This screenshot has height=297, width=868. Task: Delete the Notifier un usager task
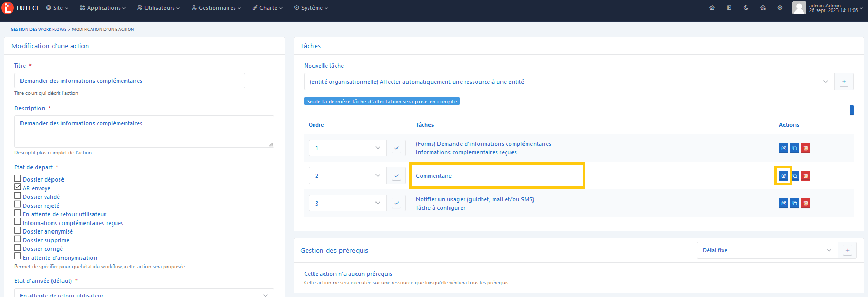coord(806,203)
